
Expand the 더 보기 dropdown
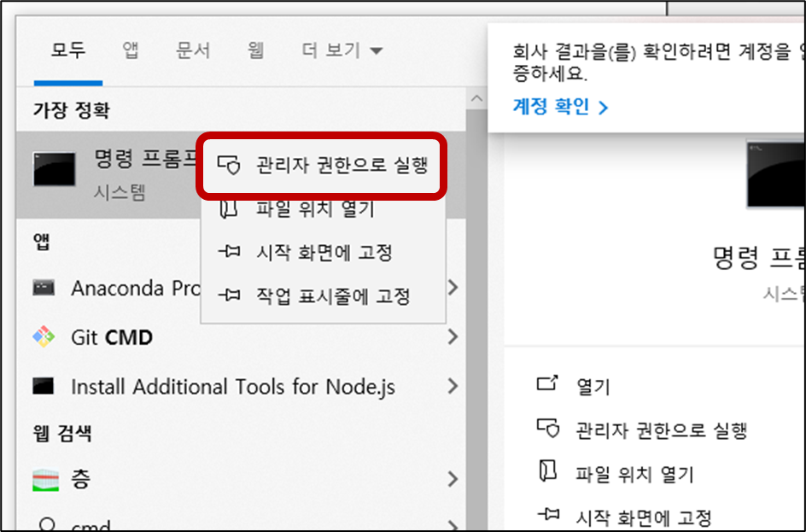point(342,50)
